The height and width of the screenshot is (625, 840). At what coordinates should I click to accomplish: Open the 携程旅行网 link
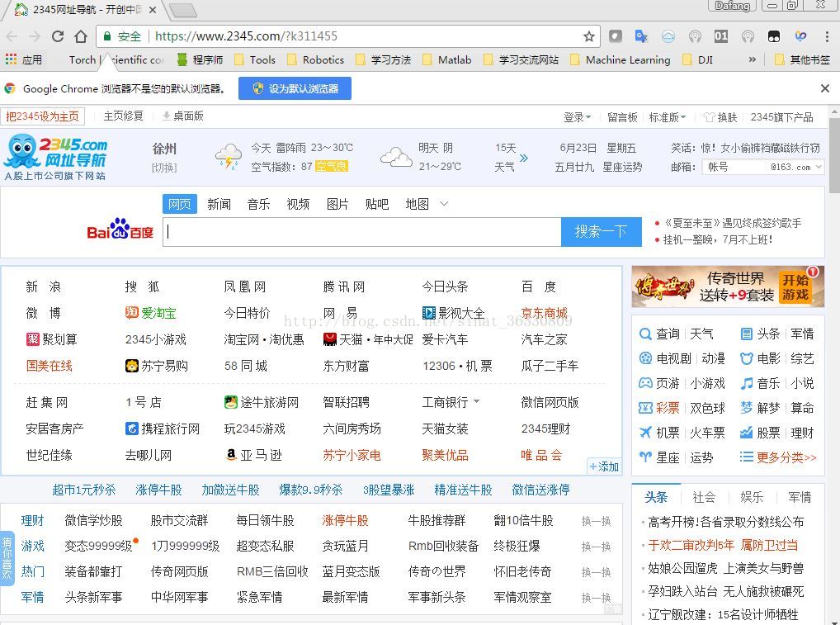tap(163, 429)
